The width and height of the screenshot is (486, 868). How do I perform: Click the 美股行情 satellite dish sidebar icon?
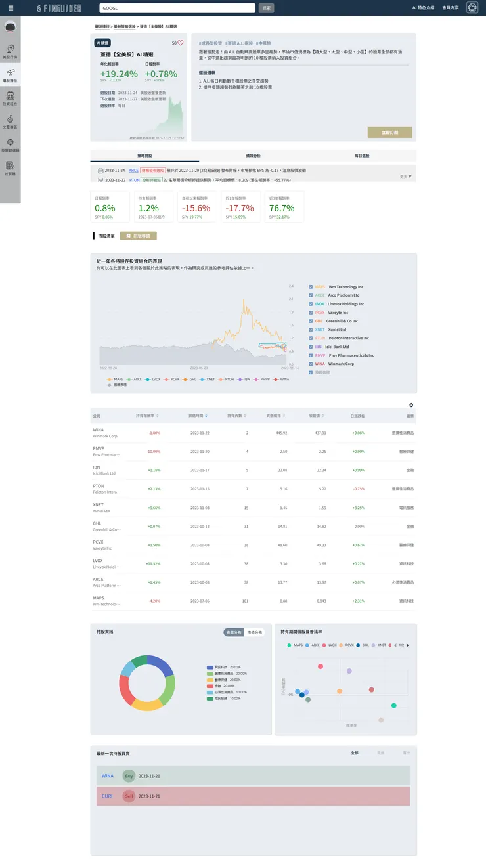11,51
